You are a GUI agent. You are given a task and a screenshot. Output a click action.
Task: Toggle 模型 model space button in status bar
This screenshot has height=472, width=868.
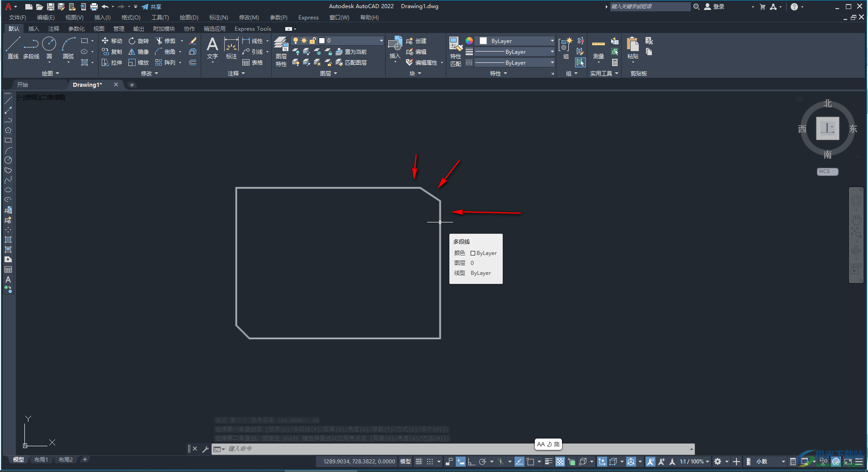point(406,462)
